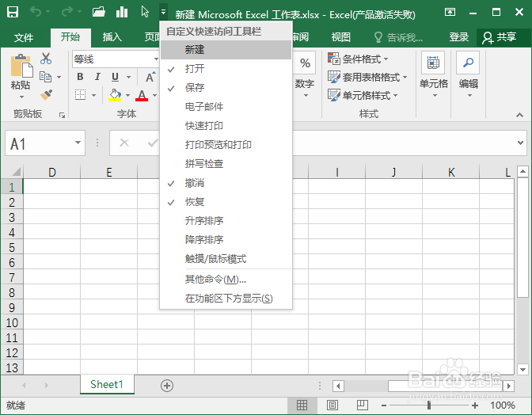Select the Sheet1 worksheet tab
The width and height of the screenshot is (532, 415).
coord(107,384)
